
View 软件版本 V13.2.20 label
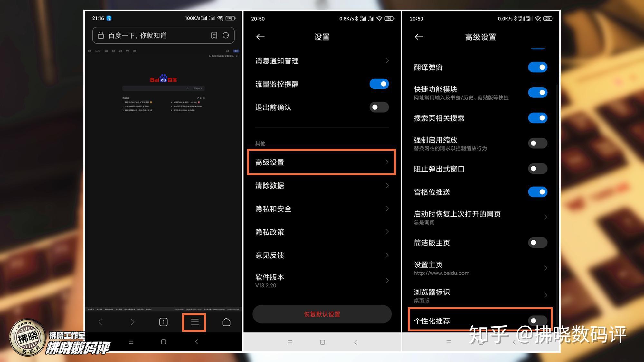[x=322, y=281]
